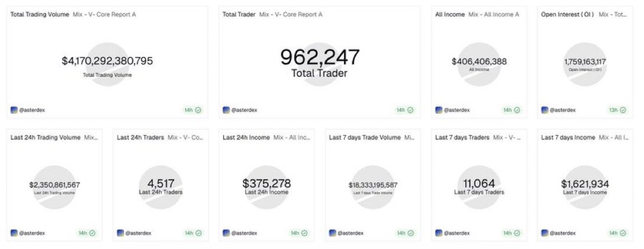The image size is (644, 249).
Task: Click the 13h refresh status on Open Interest
Action: (617, 110)
